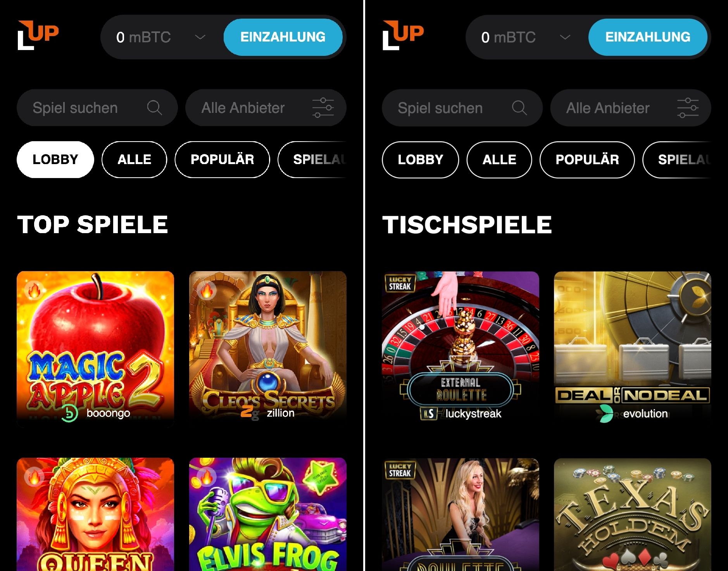Viewport: 728px width, 571px height.
Task: Open the LUP logo in left panel
Action: tap(38, 35)
